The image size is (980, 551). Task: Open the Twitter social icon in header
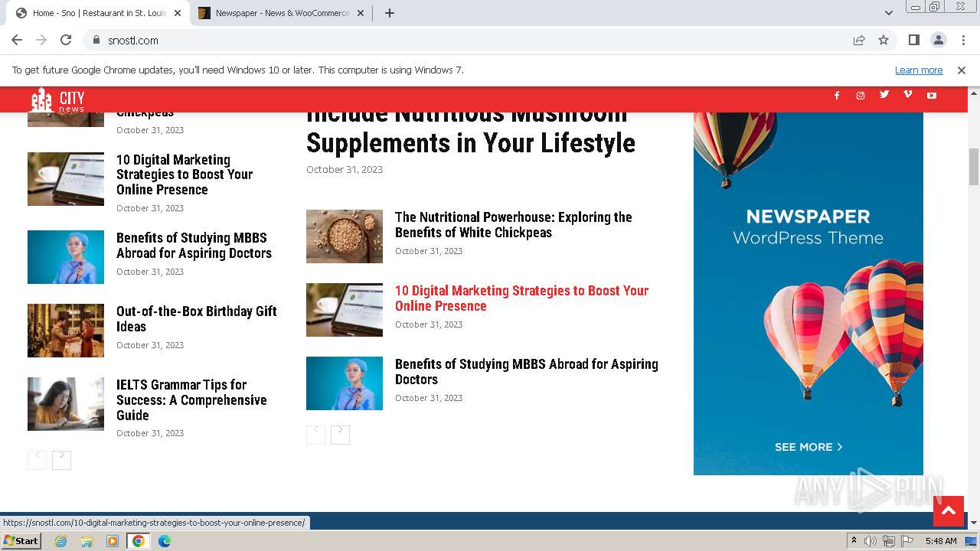884,95
